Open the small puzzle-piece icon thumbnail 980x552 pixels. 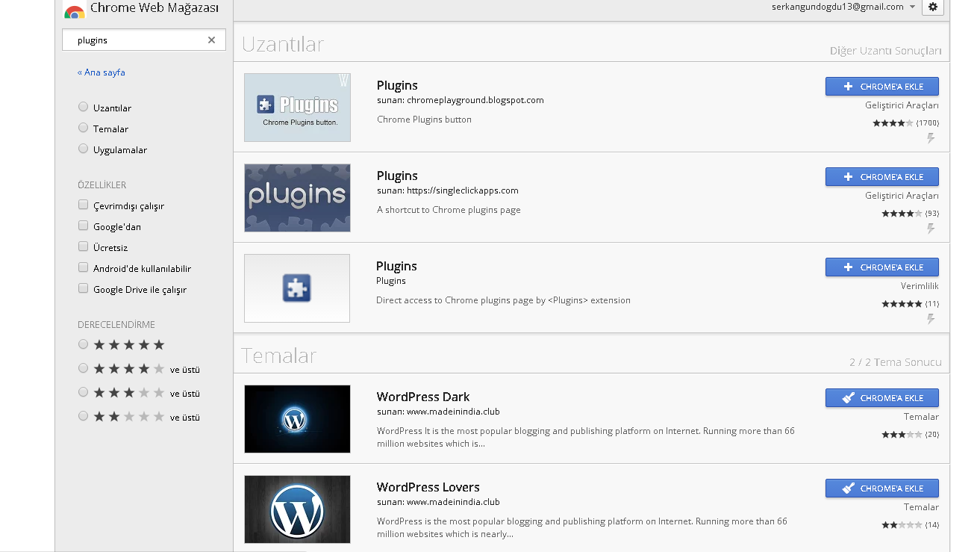pos(297,288)
